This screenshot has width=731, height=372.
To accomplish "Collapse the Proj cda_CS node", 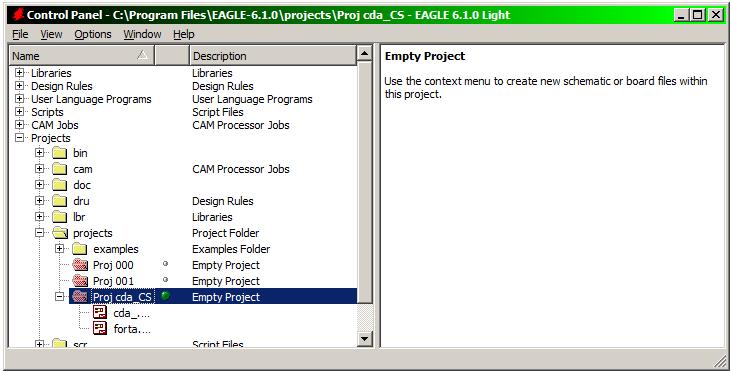I will pyautogui.click(x=60, y=296).
